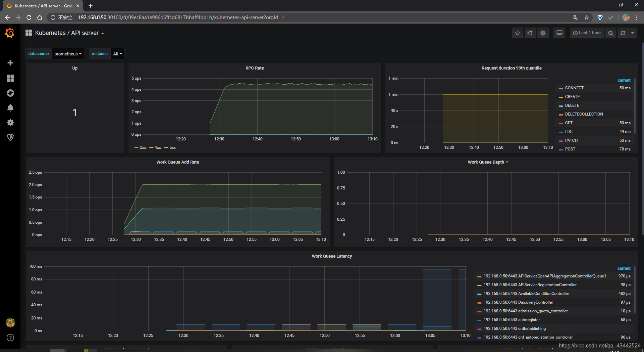Open Work Queue Add Rate panel menu
This screenshot has width=644, height=352.
(178, 162)
